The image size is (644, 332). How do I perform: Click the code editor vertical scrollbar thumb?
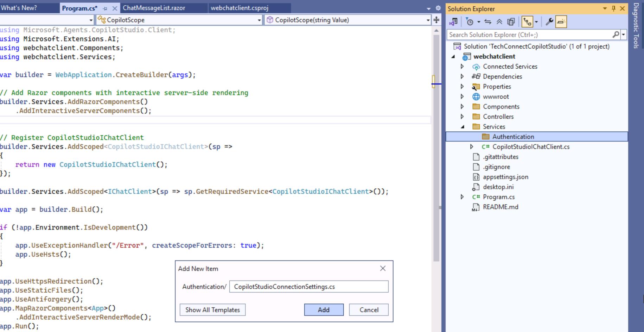point(436,148)
